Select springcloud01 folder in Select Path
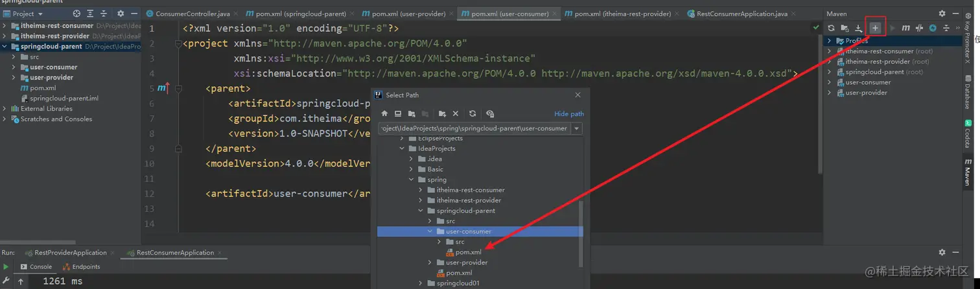The height and width of the screenshot is (289, 980). pos(458,283)
